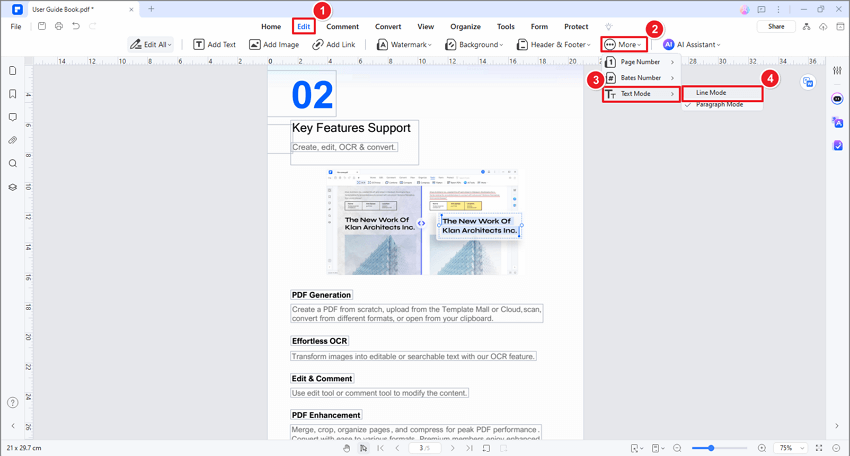
Task: Click the page number input field
Action: [x=424, y=448]
